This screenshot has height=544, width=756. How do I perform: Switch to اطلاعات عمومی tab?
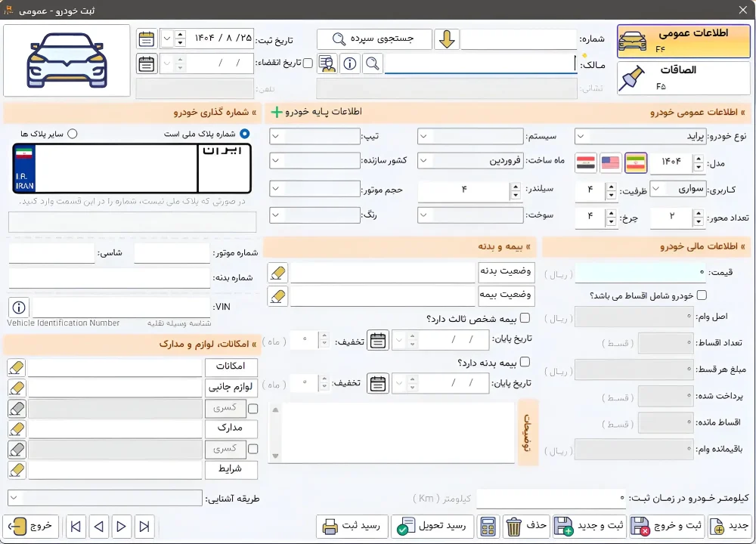[683, 42]
